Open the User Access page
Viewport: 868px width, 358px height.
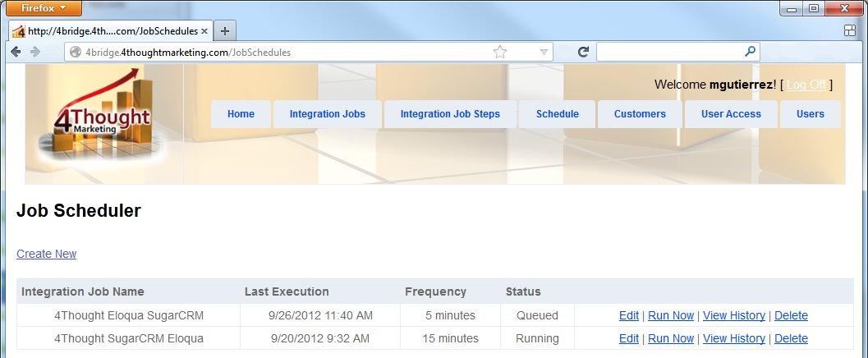coord(731,114)
